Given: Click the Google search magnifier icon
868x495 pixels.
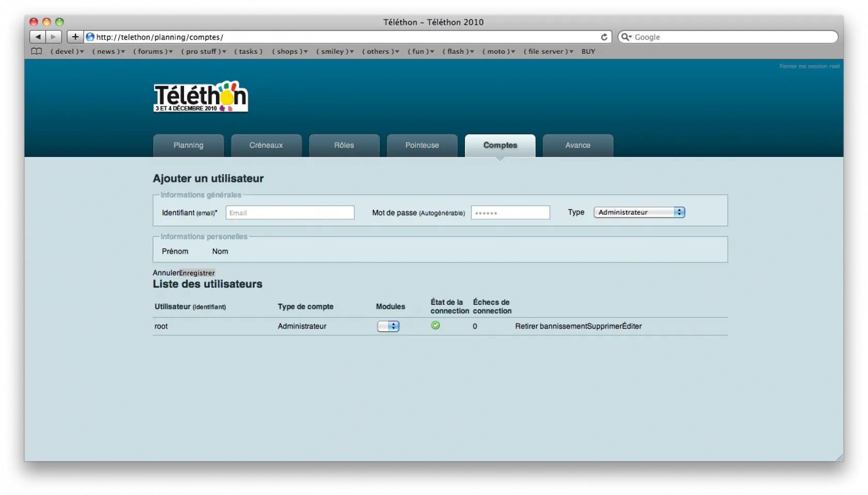Looking at the screenshot, I should (626, 37).
